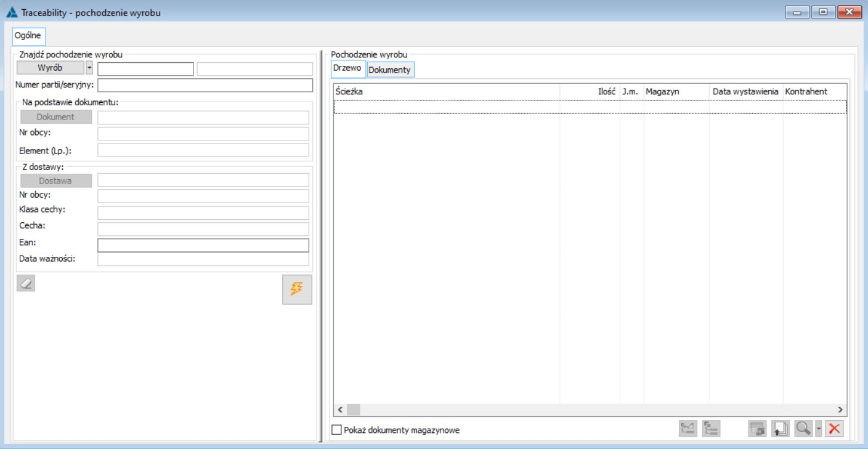Click the Element (Lp.) input field
The image size is (868, 449).
pos(203,150)
